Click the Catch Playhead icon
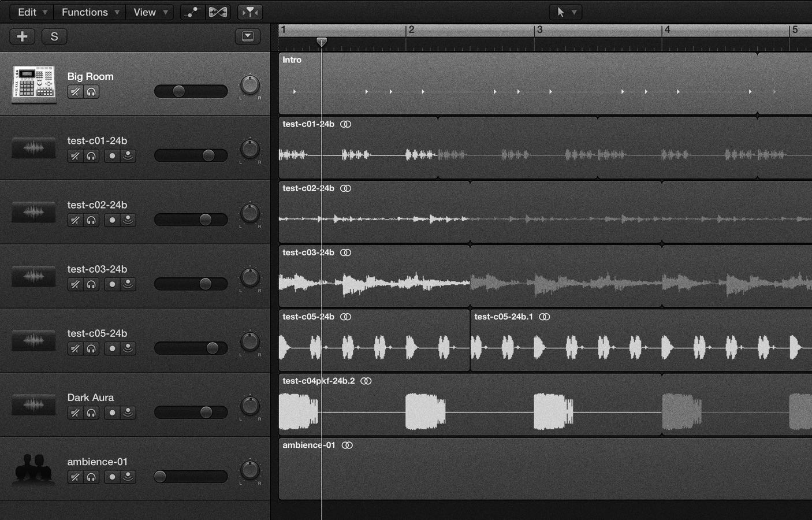Image resolution: width=812 pixels, height=520 pixels. pos(250,12)
